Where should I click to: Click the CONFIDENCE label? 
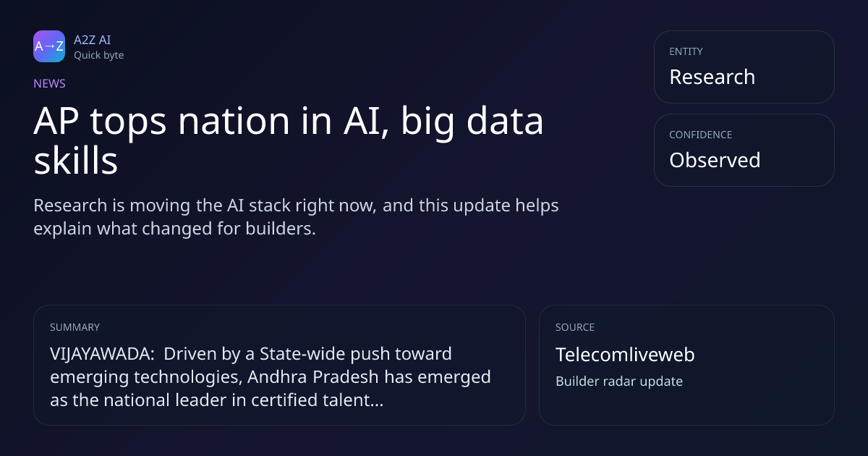[700, 135]
